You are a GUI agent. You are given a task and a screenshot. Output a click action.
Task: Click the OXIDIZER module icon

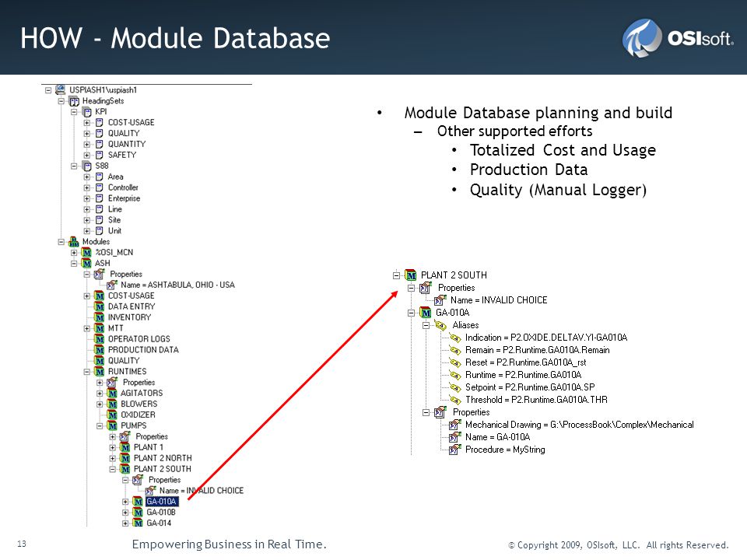tap(112, 415)
